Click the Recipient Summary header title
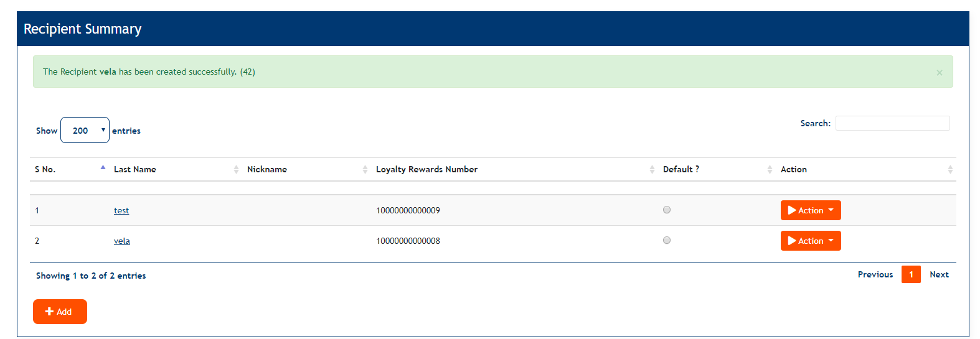980x339 pixels. (x=83, y=29)
